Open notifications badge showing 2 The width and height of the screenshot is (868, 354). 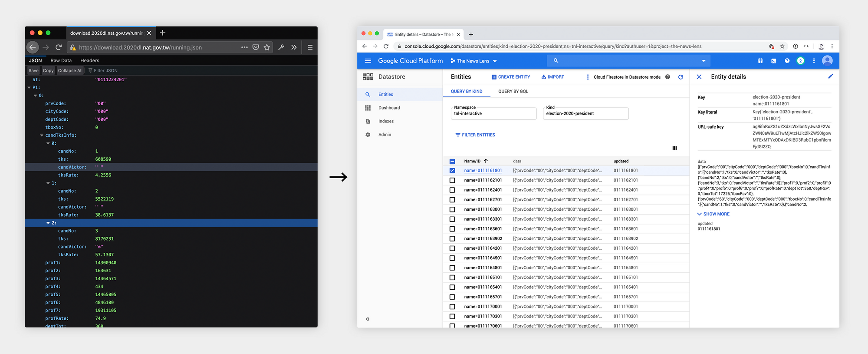(x=800, y=61)
